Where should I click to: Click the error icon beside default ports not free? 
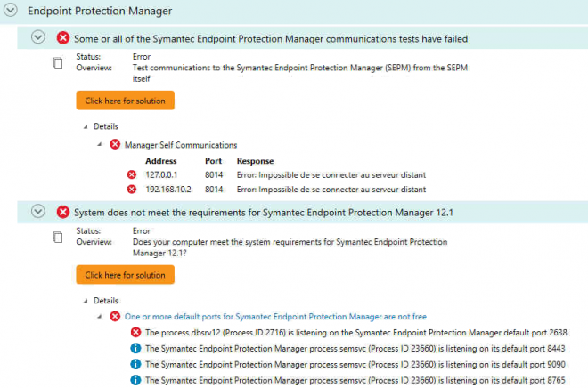point(115,317)
